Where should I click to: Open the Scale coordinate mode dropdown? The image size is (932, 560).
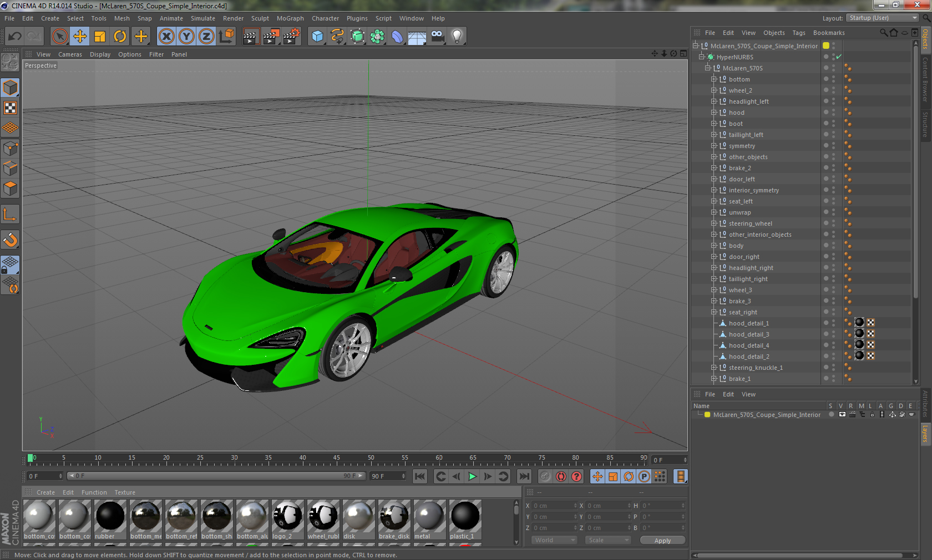pyautogui.click(x=608, y=540)
